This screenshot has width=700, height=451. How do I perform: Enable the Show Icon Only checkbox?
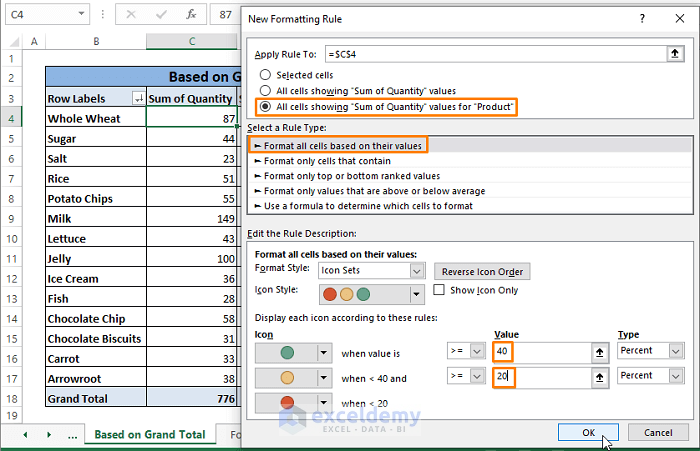tap(439, 290)
